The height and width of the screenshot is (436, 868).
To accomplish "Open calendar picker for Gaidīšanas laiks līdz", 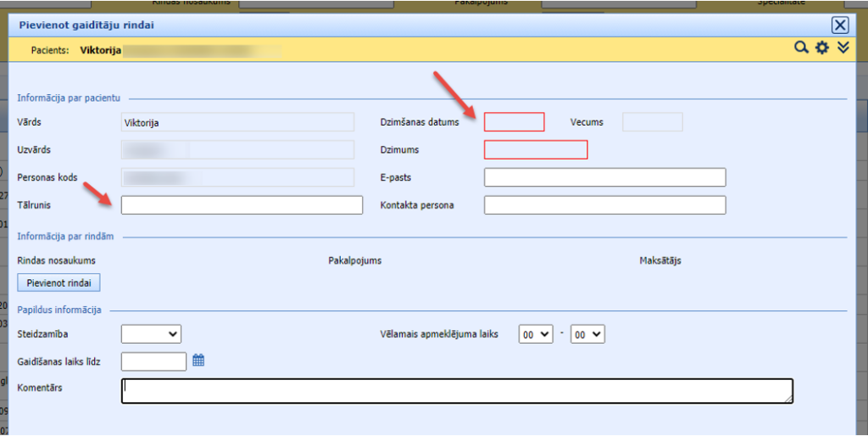I will click(x=198, y=361).
